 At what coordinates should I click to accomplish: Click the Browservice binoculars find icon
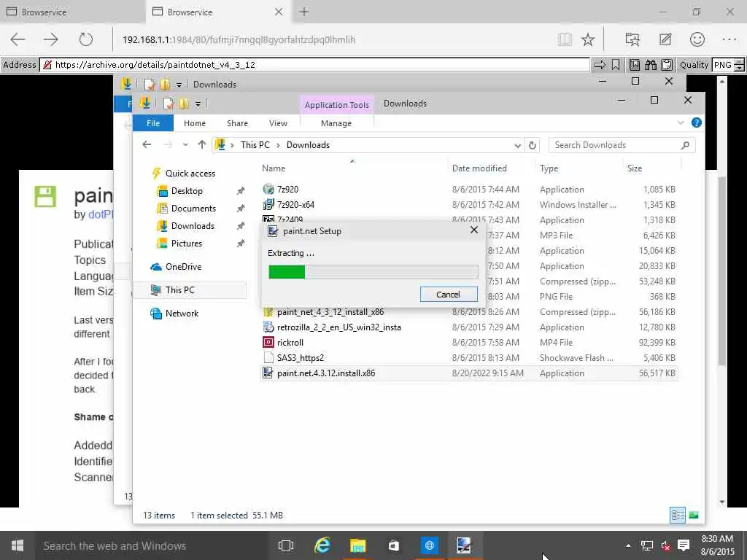click(650, 65)
